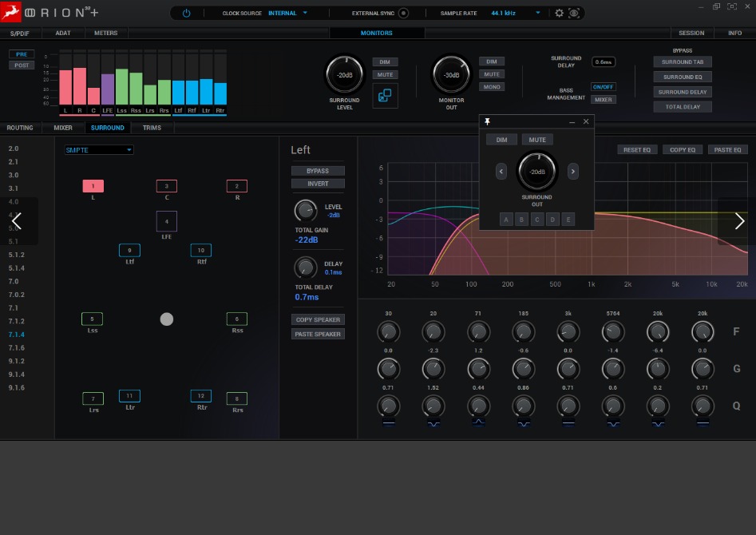Click the large right arrow at EQ edge
756x535 pixels.
coord(738,221)
